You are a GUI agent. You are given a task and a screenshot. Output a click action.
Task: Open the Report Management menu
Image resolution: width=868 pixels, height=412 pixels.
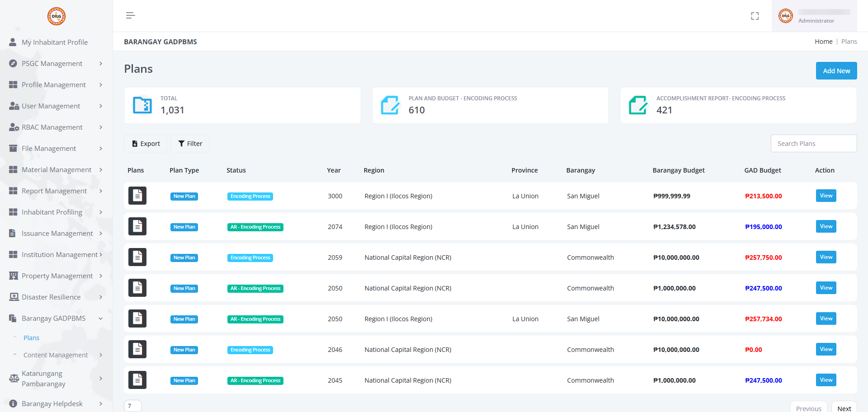(56, 191)
